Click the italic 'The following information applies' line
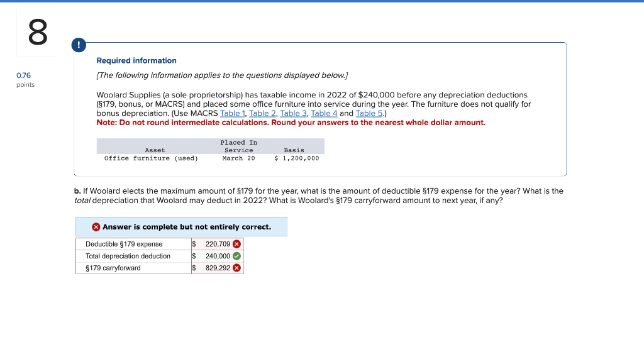Screen dimensions: 644x359 222,75
